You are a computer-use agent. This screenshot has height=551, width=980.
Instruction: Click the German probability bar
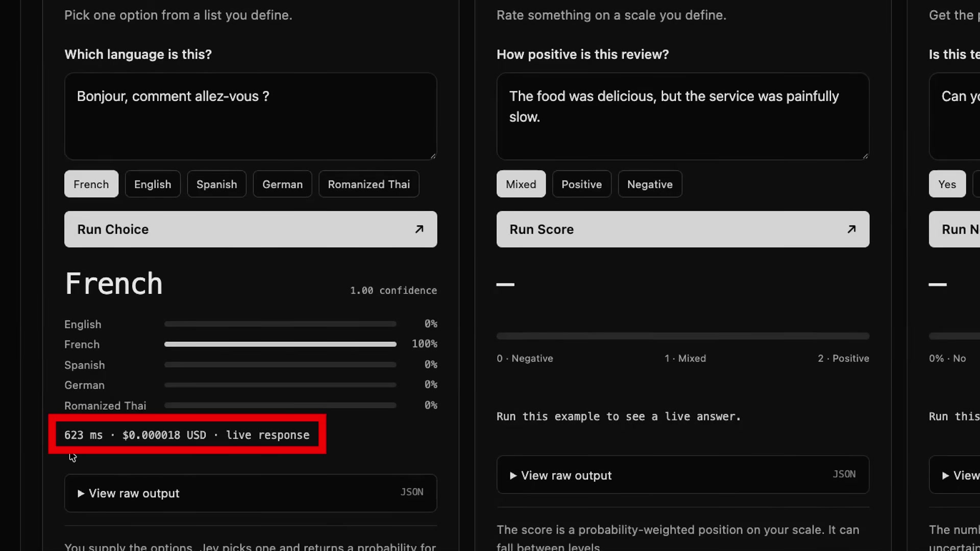pos(280,385)
